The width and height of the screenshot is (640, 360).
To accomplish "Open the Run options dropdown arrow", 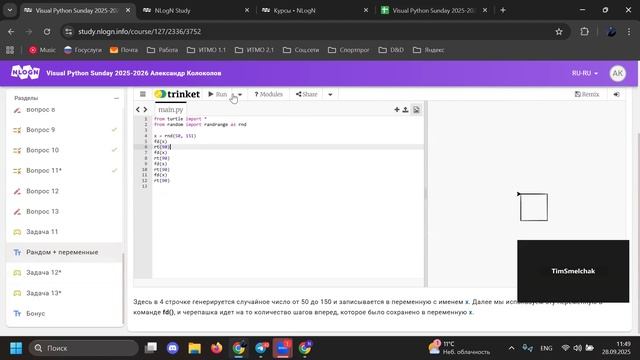I will click(240, 94).
